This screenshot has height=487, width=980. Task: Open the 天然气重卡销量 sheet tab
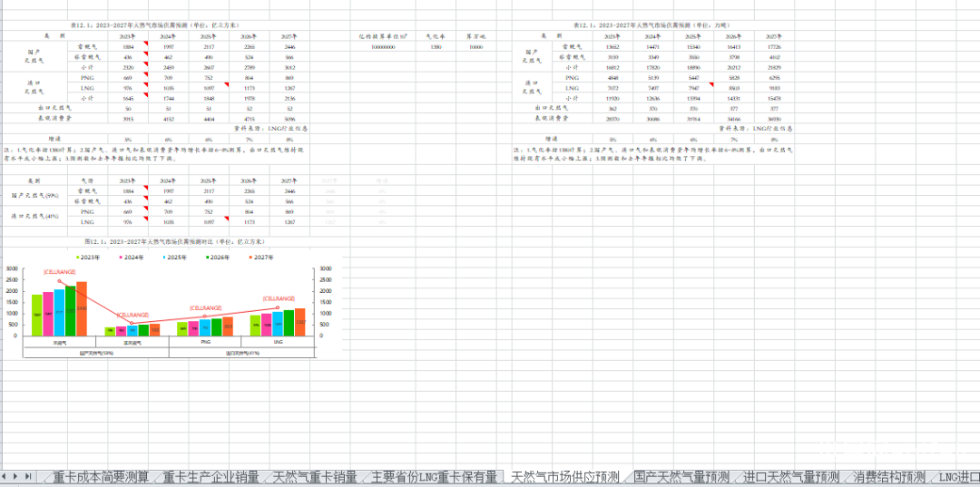click(314, 477)
